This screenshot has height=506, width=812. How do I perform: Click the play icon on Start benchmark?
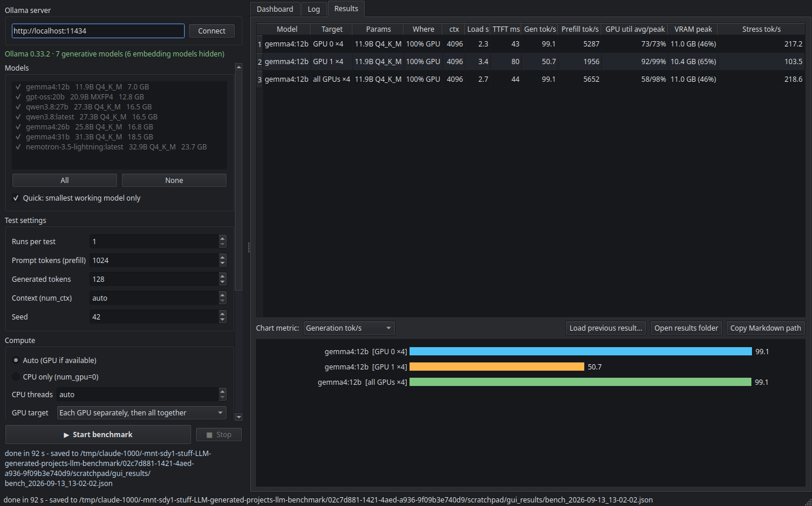[66, 435]
